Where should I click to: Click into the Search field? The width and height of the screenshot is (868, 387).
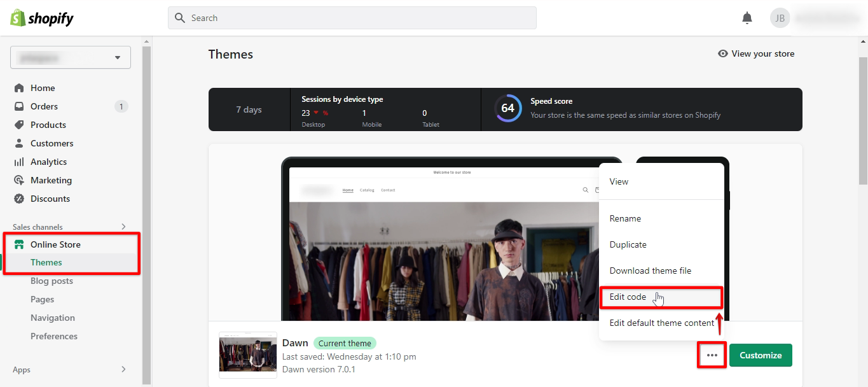click(352, 18)
